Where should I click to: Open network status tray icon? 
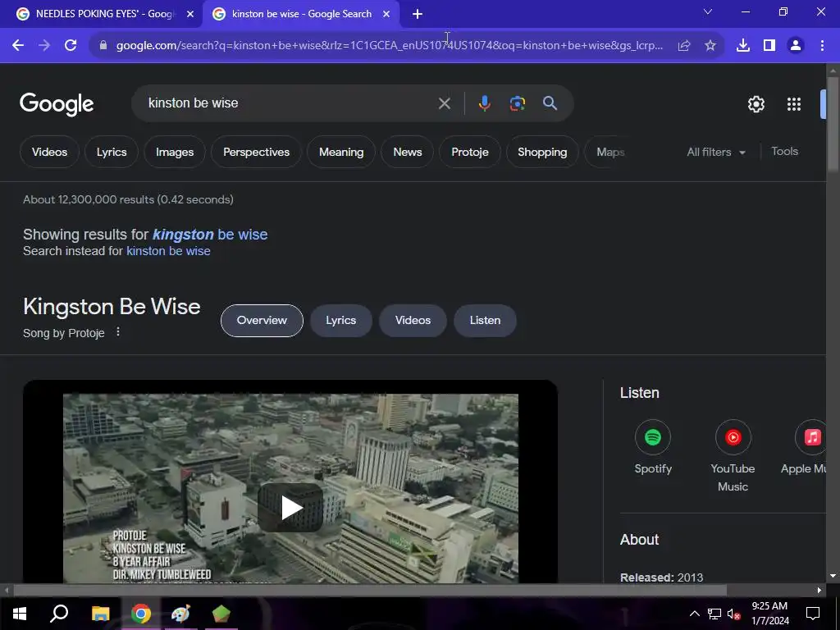(714, 614)
